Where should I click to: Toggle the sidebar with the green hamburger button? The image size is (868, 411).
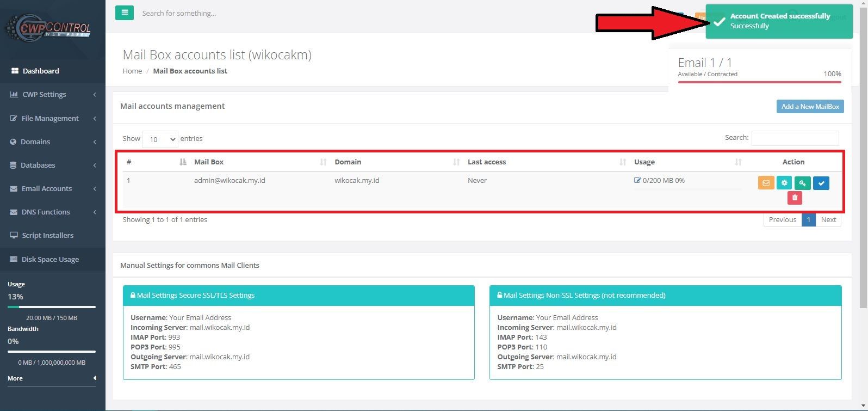coord(125,13)
